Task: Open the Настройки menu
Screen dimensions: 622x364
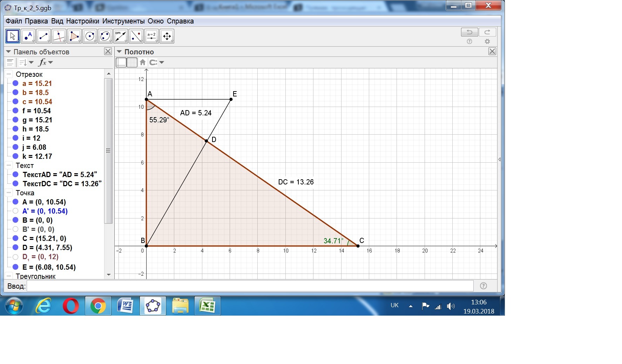Action: (x=82, y=21)
